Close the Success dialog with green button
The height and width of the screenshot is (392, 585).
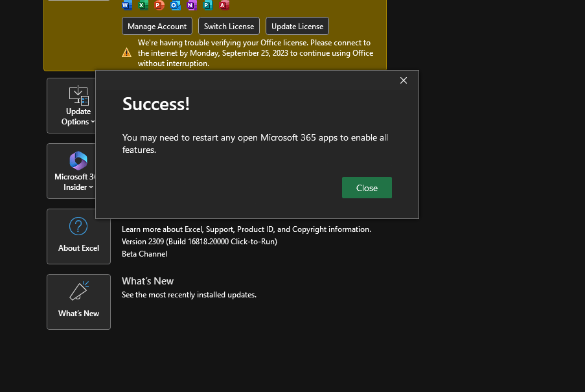(x=367, y=188)
